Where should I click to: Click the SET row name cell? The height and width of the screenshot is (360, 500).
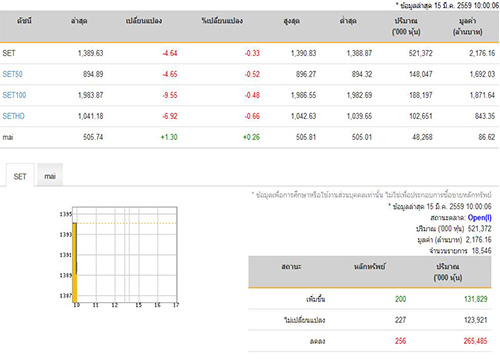tap(9, 53)
